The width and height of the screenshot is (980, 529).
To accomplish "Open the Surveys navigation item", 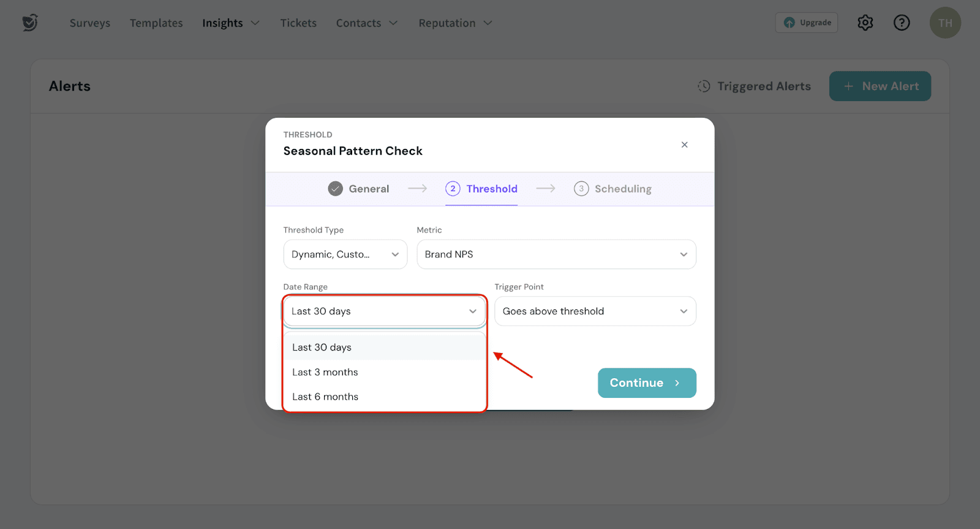I will pyautogui.click(x=90, y=23).
